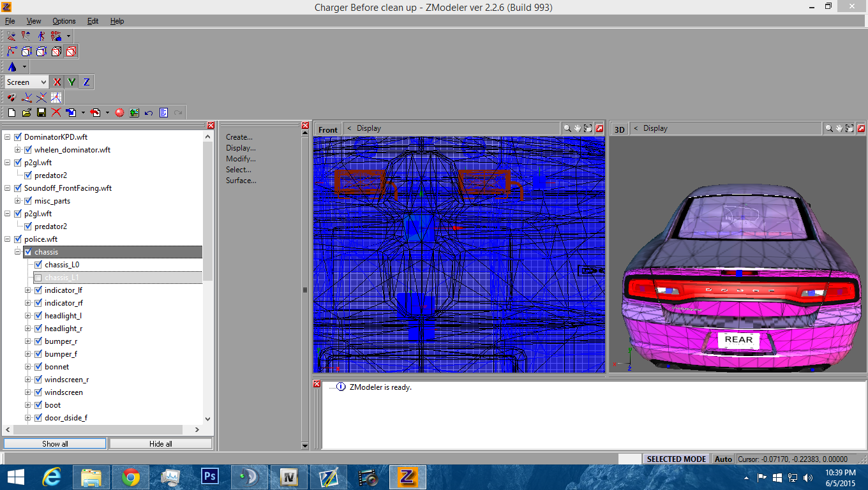Screen dimensions: 868x490
Task: Click the Auto button in status bar
Action: pos(723,459)
